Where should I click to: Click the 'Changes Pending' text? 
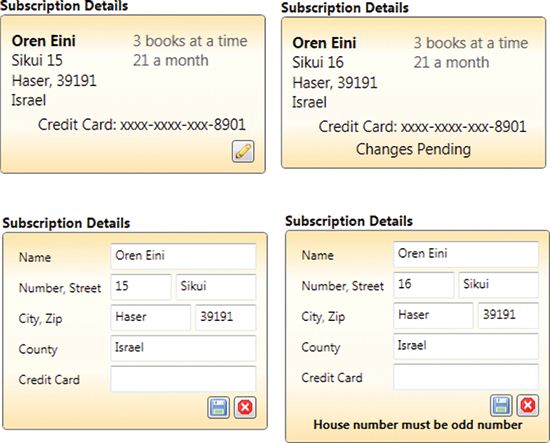point(413,149)
